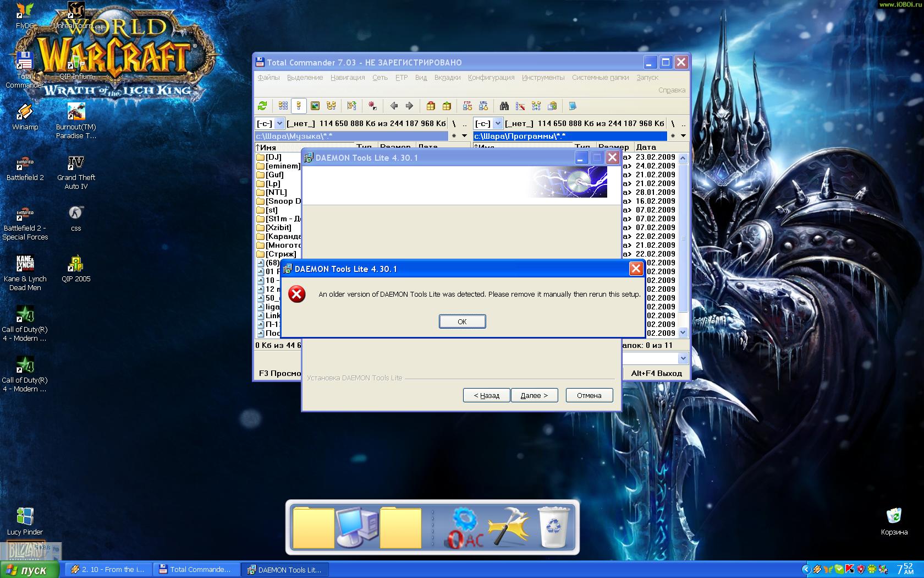924x578 pixels.
Task: Click right panel scrollbar down arrow
Action: 683,332
